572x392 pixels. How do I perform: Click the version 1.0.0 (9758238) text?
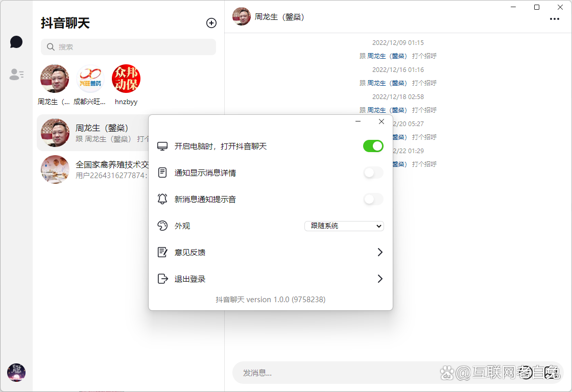(286, 300)
